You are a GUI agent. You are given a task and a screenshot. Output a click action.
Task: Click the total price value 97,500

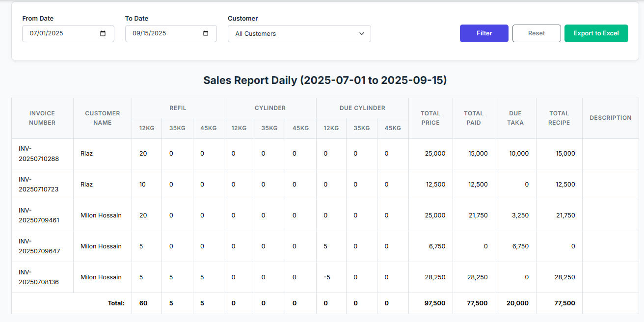click(435, 303)
